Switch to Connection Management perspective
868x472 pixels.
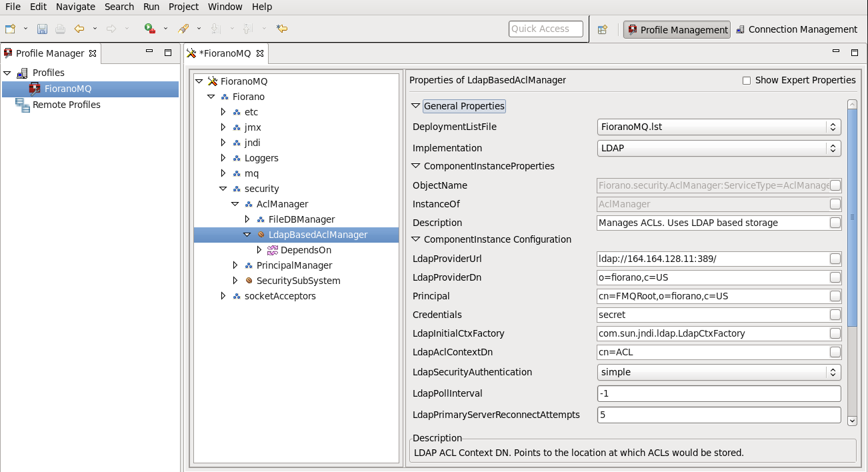796,29
